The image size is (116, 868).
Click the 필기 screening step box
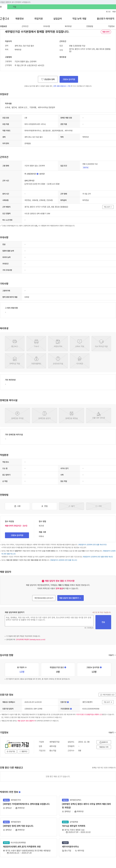pos(72,506)
